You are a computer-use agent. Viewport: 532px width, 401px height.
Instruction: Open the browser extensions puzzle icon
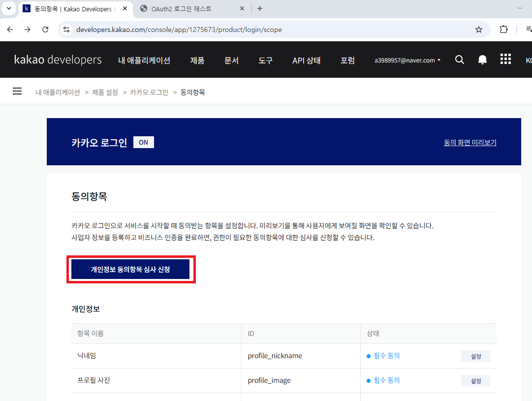pos(503,30)
